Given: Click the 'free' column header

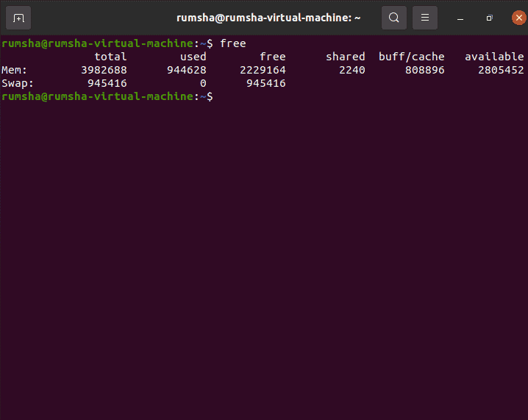Looking at the screenshot, I should click(272, 57).
